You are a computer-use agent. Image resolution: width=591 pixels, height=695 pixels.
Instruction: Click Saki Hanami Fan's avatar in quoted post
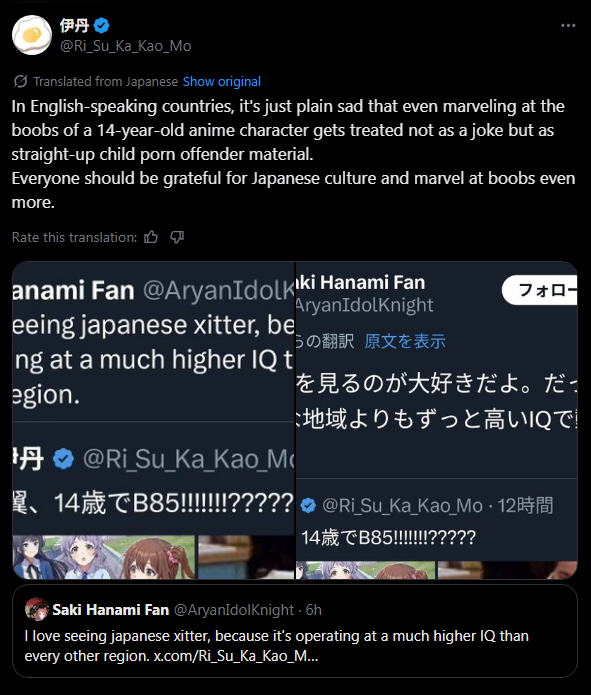37,609
